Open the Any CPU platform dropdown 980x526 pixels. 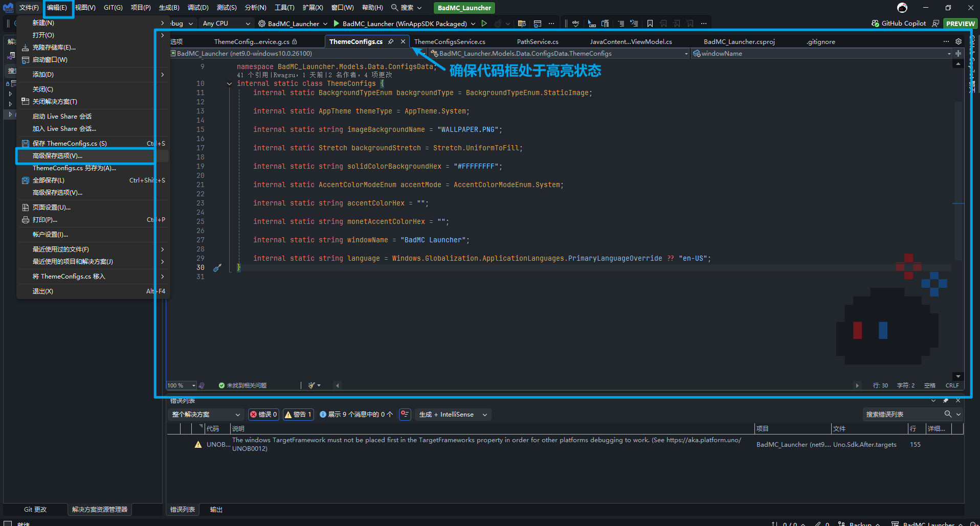click(226, 24)
